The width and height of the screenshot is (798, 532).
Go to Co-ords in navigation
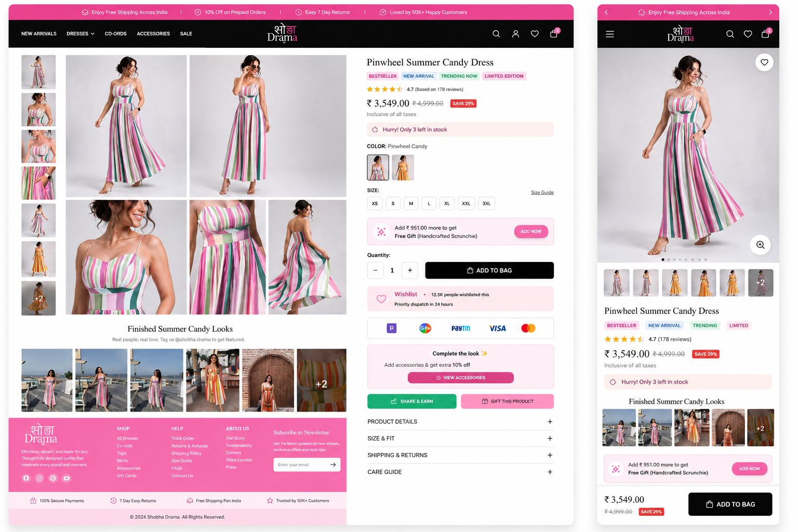pyautogui.click(x=116, y=34)
